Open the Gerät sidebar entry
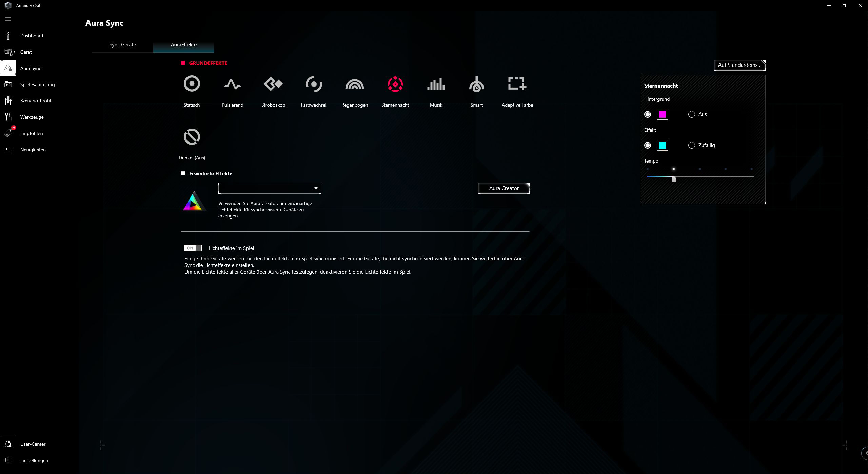This screenshot has height=474, width=868. tap(26, 52)
